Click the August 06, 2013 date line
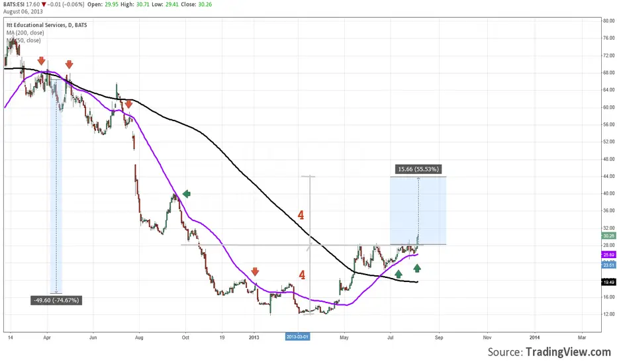The height and width of the screenshot is (364, 617). [x=23, y=11]
